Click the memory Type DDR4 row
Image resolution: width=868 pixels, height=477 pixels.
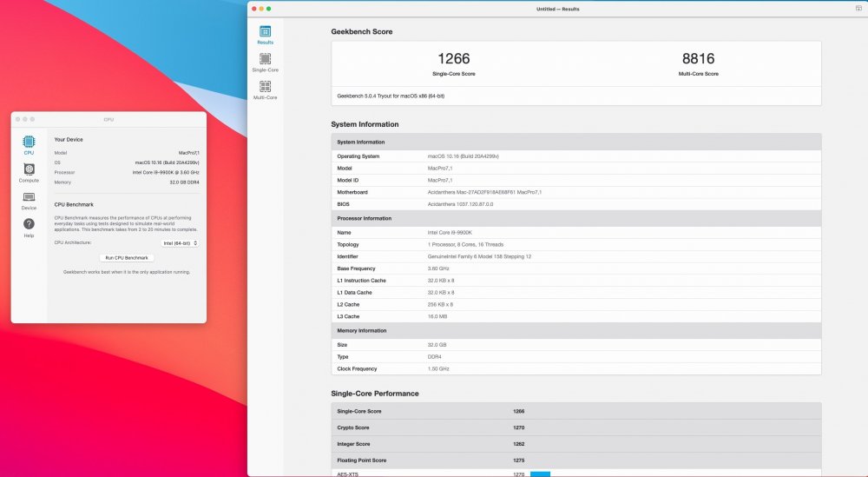(576, 357)
